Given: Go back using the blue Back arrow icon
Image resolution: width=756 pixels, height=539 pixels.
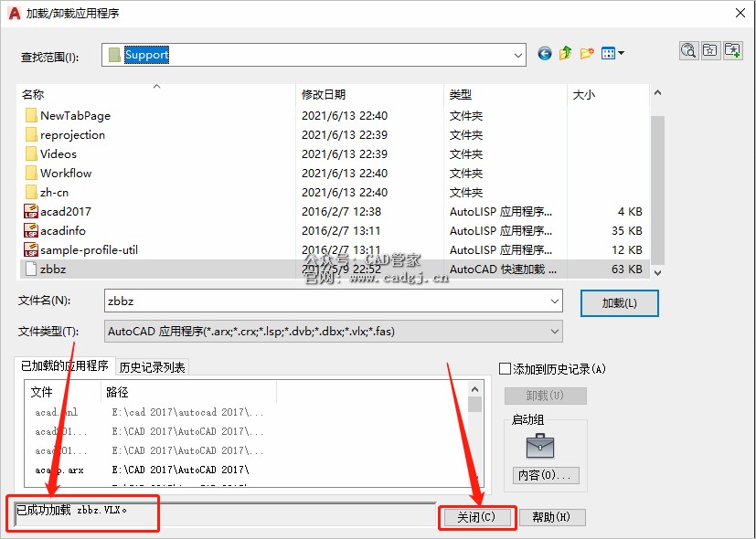Looking at the screenshot, I should 545,54.
